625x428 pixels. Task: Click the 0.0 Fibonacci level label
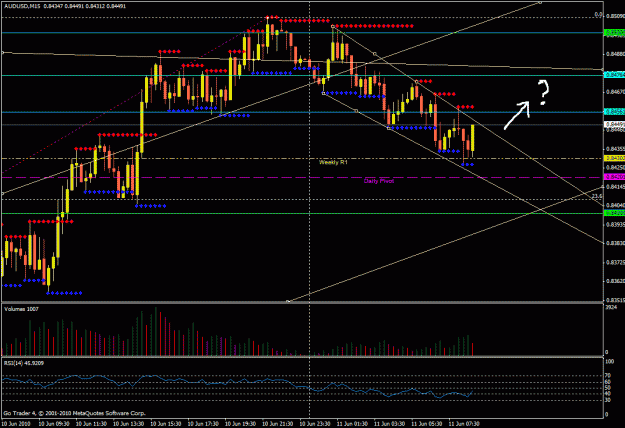click(598, 15)
